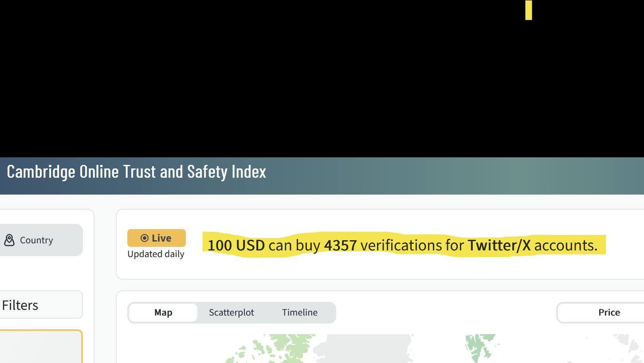
Task: Open the Scatterplot tab
Action: coord(232,312)
